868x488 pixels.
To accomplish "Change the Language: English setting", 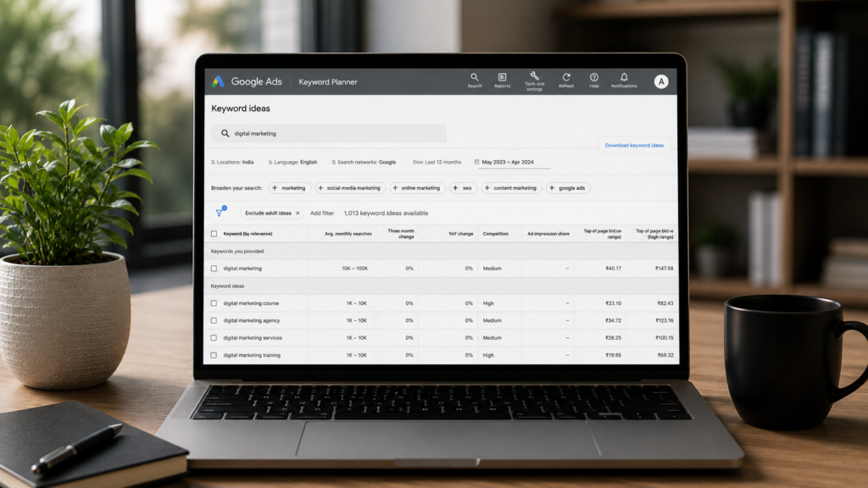I will 292,162.
